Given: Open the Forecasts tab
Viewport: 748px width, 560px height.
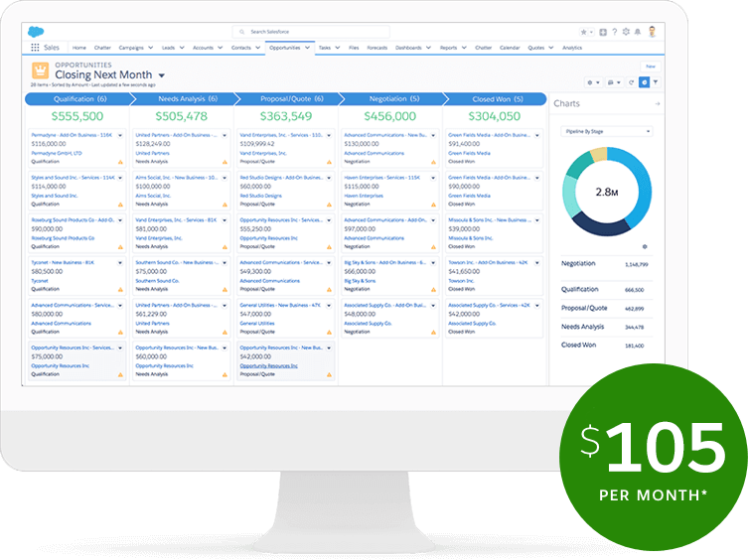Looking at the screenshot, I should coord(376,48).
